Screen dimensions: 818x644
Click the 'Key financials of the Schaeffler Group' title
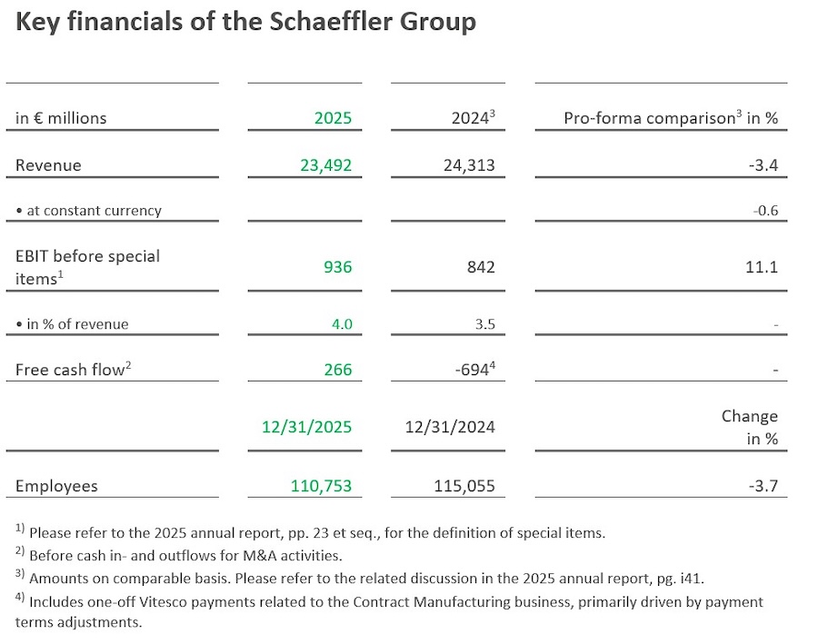pos(245,22)
